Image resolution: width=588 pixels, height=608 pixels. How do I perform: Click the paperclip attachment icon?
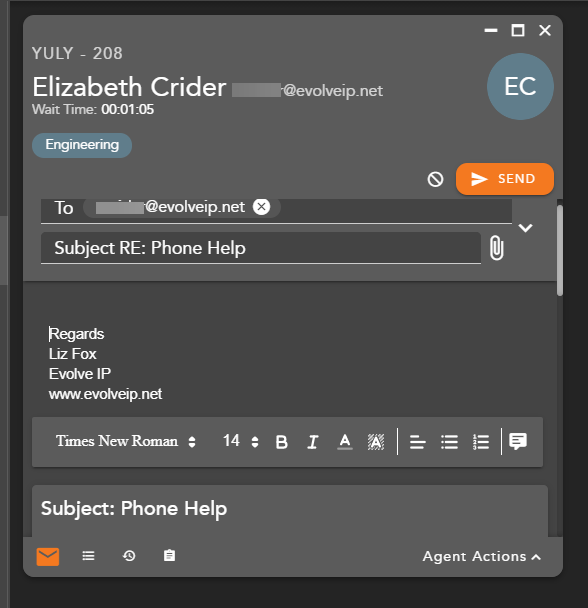point(496,248)
